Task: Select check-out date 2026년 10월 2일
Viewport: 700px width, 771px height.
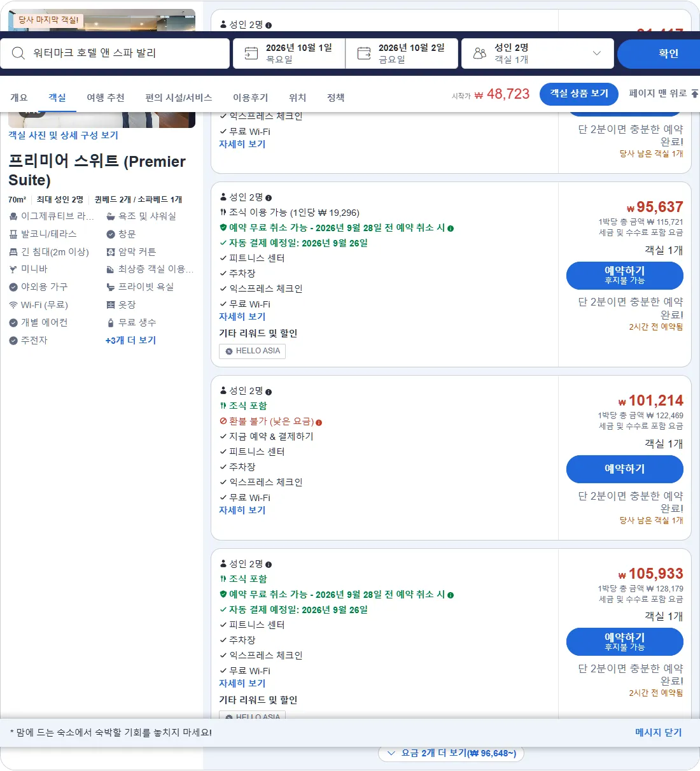Action: [402, 53]
